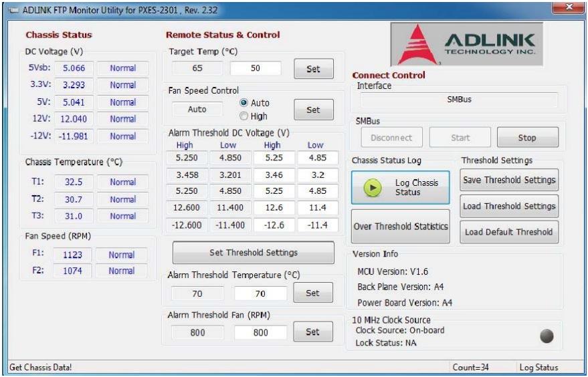The image size is (588, 377).
Task: Click Set button for Fan Speed Control
Action: pos(314,110)
